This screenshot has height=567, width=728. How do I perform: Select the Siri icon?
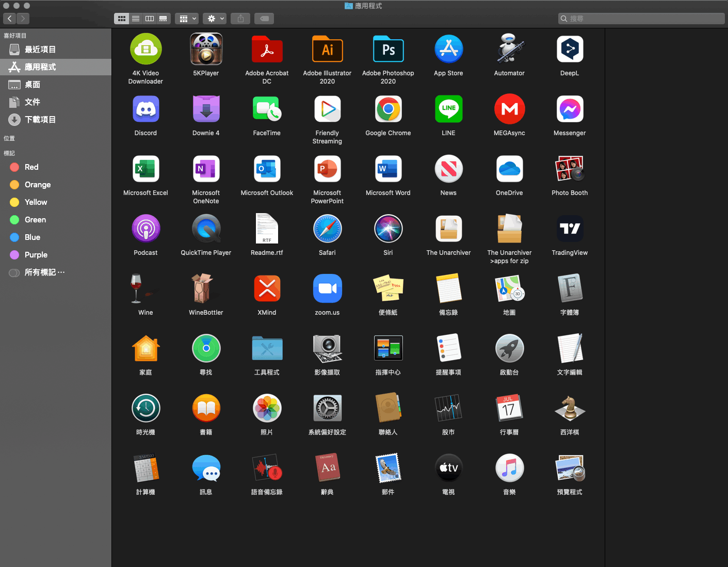pos(388,229)
